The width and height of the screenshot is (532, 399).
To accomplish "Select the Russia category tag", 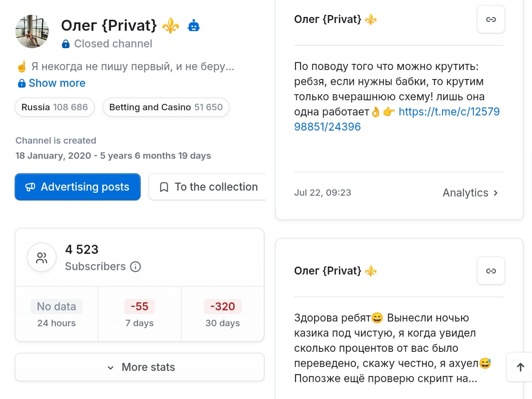I will (55, 107).
